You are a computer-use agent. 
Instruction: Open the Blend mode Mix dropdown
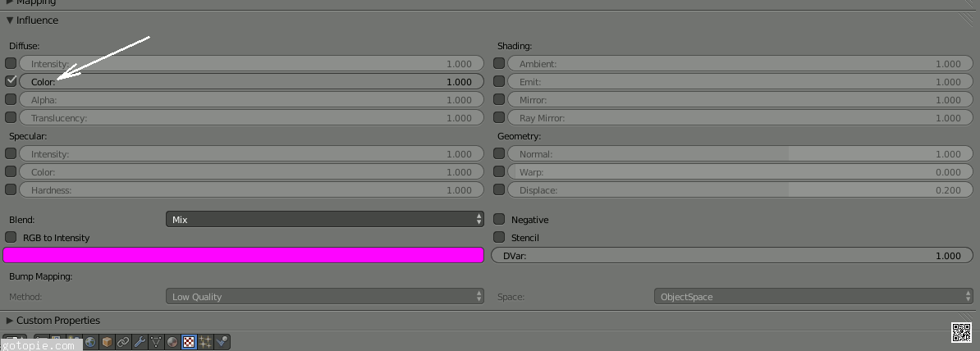[x=325, y=220]
